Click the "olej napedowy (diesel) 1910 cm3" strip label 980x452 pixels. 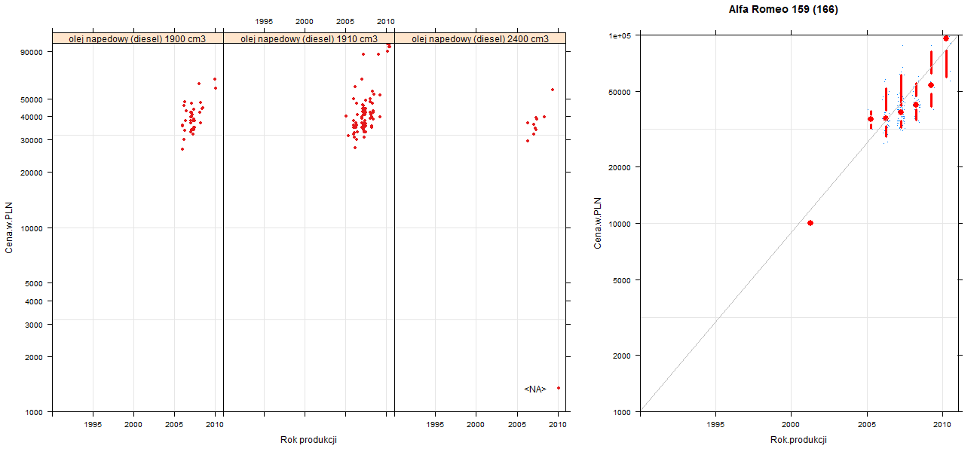click(309, 38)
